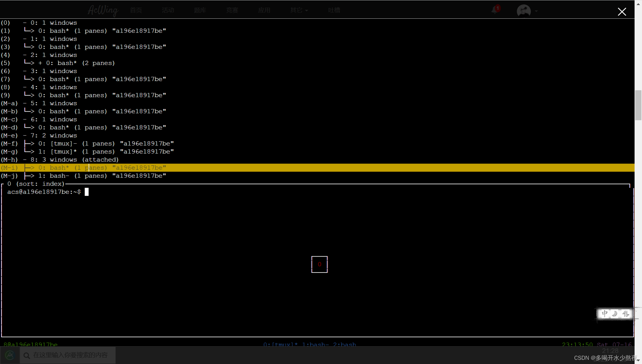Click the '0 (sort: index)' preview title

[x=36, y=184]
